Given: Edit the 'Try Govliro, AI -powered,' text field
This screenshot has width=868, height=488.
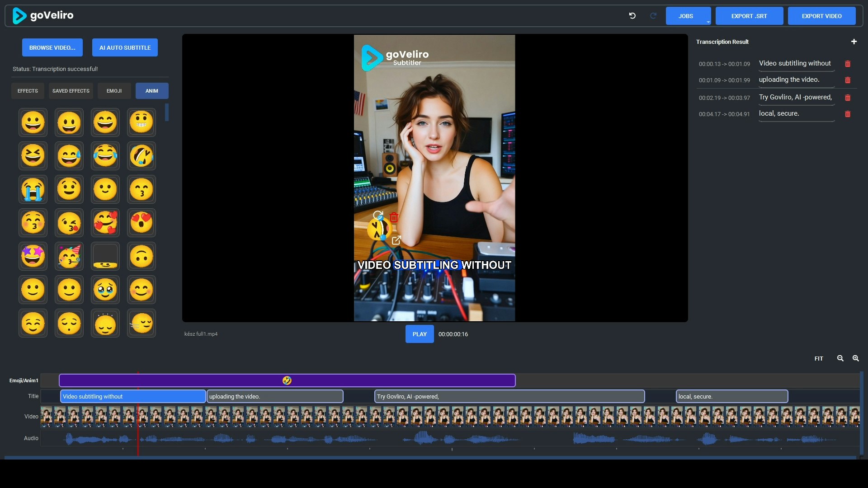Looking at the screenshot, I should click(x=796, y=97).
